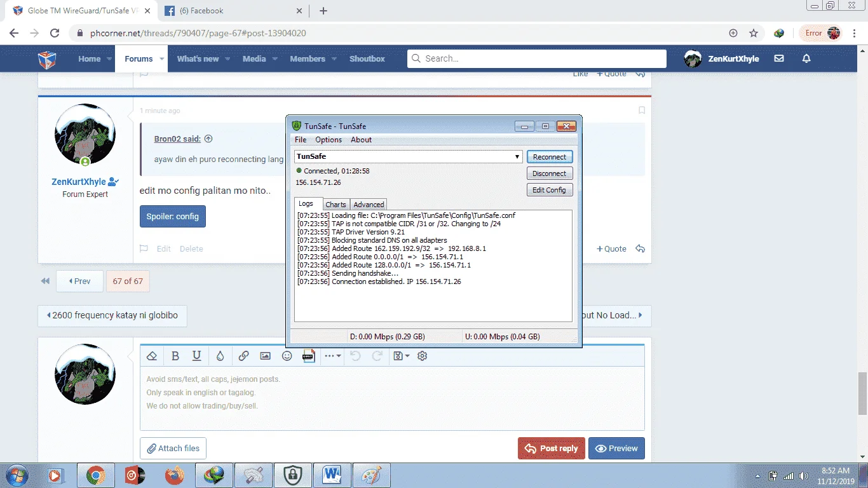
Task: Click the editor gear toggle BB code icon
Action: (423, 356)
